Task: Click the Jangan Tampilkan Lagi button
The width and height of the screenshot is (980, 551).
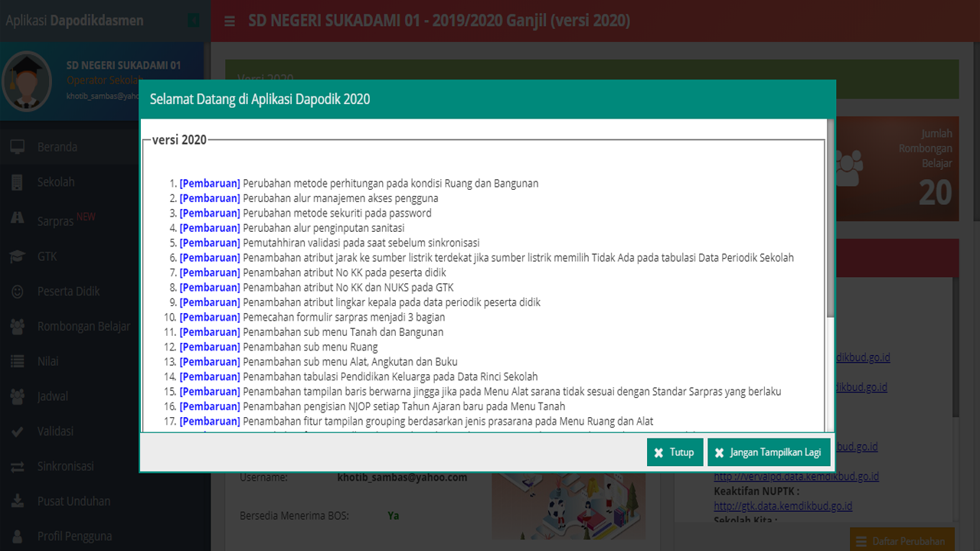Action: pyautogui.click(x=769, y=452)
